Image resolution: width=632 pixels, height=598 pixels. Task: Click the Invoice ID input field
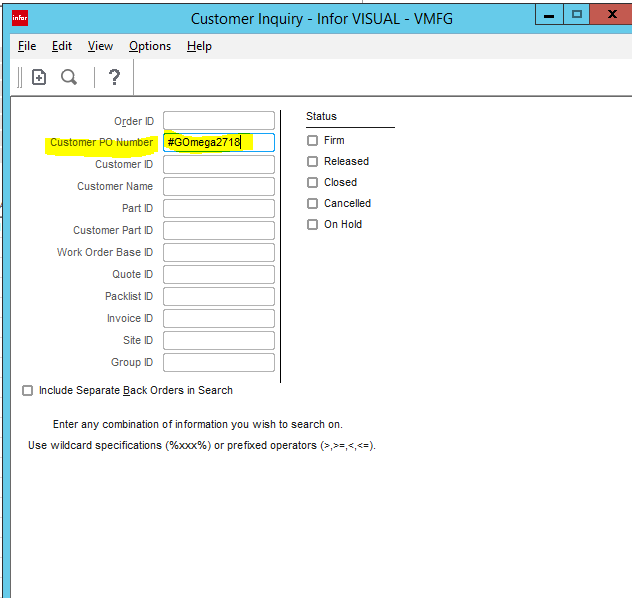(219, 318)
